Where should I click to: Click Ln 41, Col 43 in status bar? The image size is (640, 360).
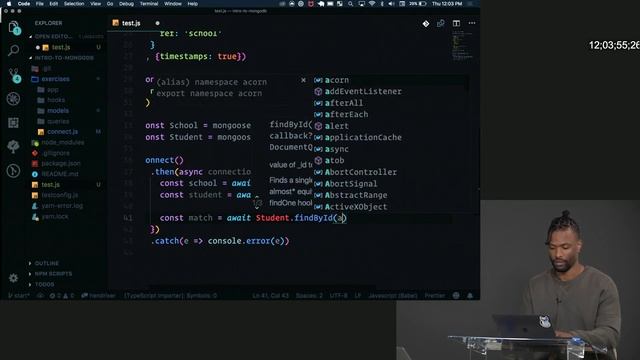(270, 296)
